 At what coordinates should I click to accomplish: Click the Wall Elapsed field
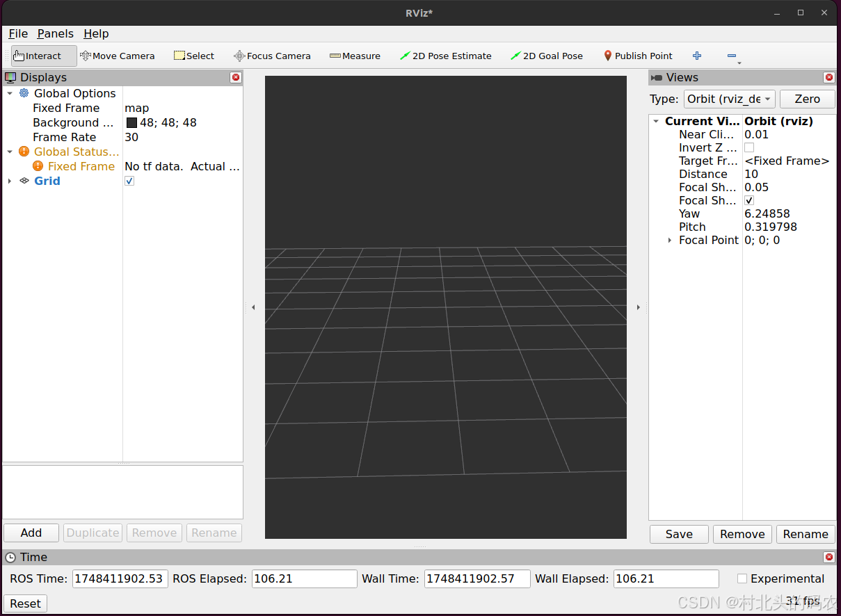pyautogui.click(x=666, y=578)
